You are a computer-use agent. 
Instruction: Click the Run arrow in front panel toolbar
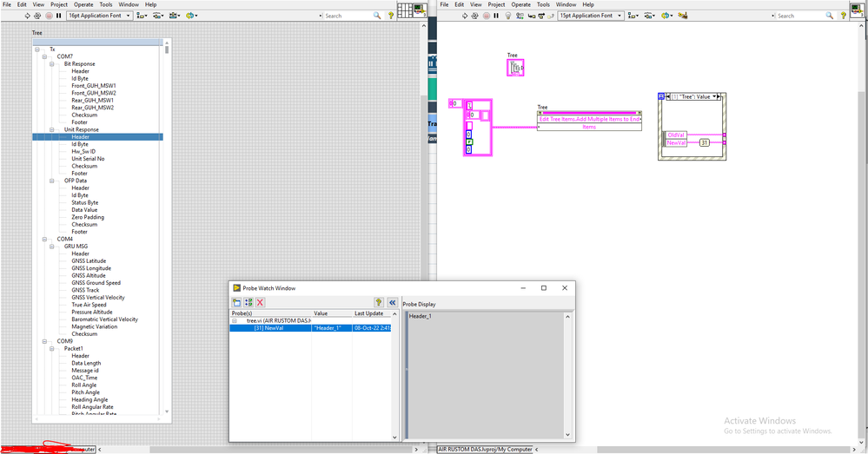tap(27, 16)
